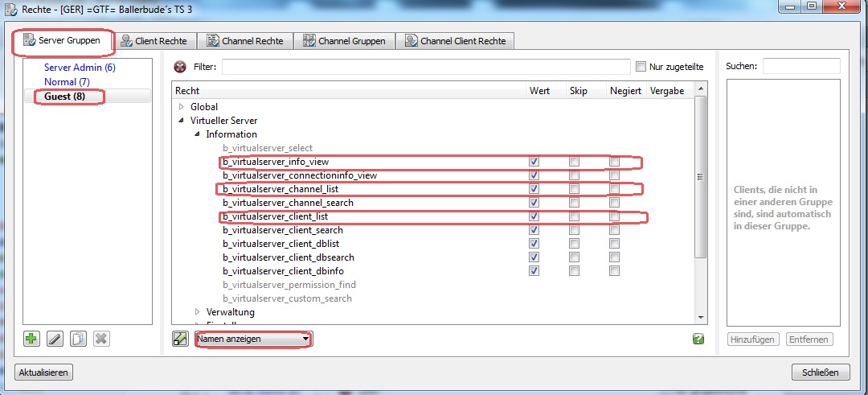The width and height of the screenshot is (868, 395).
Task: Switch to the Channel Client Rechte tab
Action: 457,41
